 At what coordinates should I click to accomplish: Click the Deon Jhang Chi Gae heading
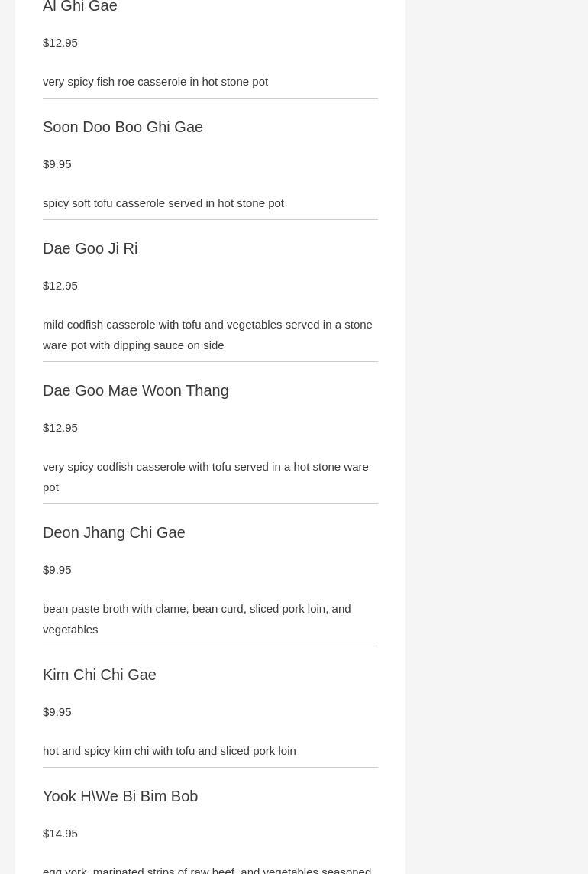(114, 532)
